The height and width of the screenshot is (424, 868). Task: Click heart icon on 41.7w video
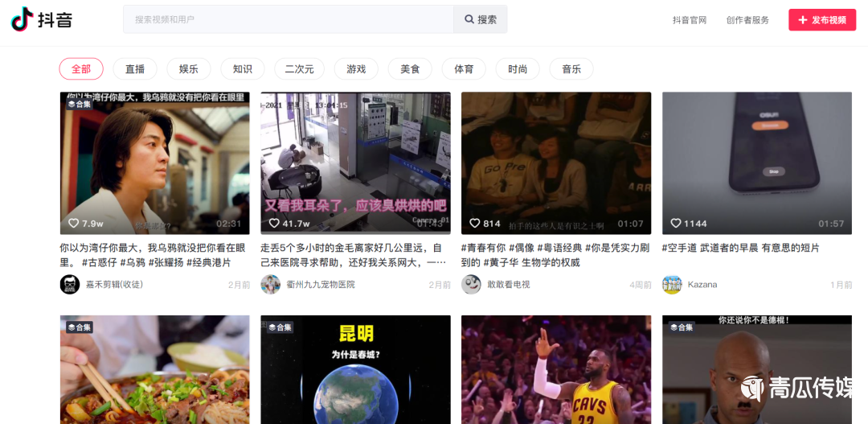[x=274, y=224]
